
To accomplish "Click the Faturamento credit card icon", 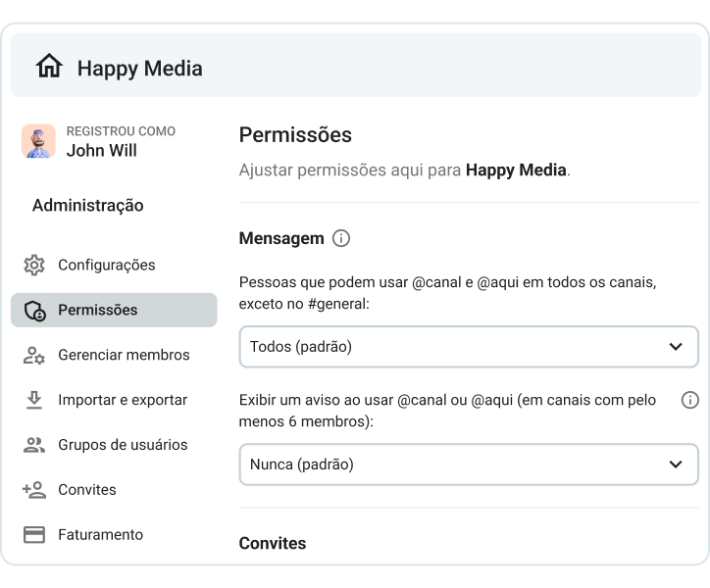I will [x=34, y=535].
